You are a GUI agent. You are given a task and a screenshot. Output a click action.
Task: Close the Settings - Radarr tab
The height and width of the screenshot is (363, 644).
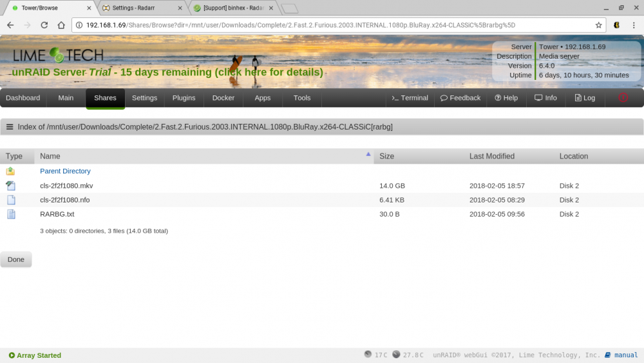click(x=180, y=8)
